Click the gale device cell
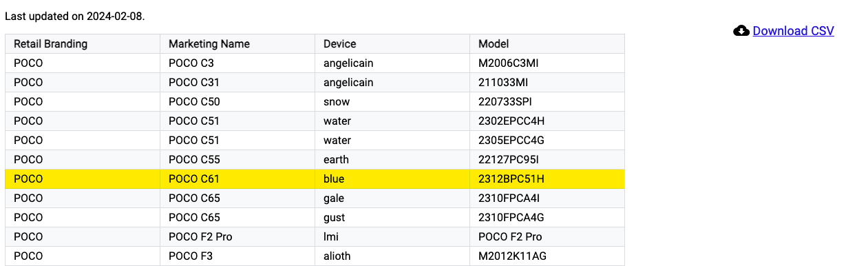 [x=392, y=198]
